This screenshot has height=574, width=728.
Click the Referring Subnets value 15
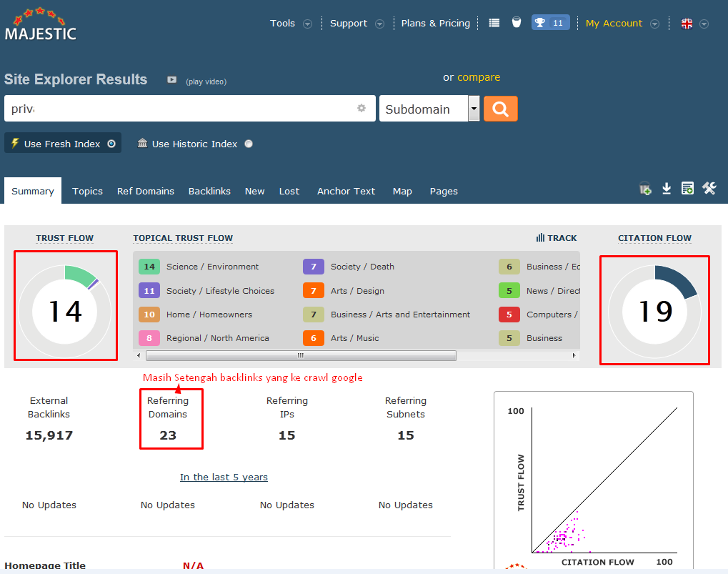406,435
